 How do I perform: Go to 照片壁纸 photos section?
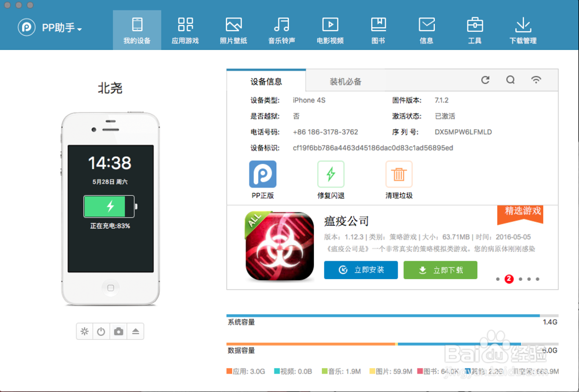233,30
